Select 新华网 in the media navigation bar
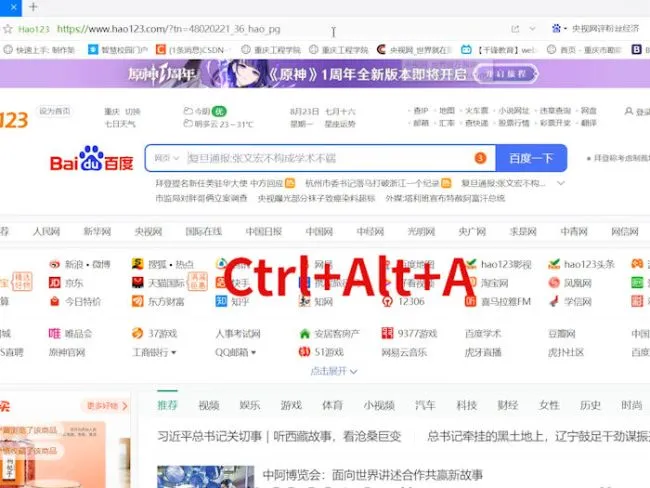The height and width of the screenshot is (488, 650). coord(97,231)
